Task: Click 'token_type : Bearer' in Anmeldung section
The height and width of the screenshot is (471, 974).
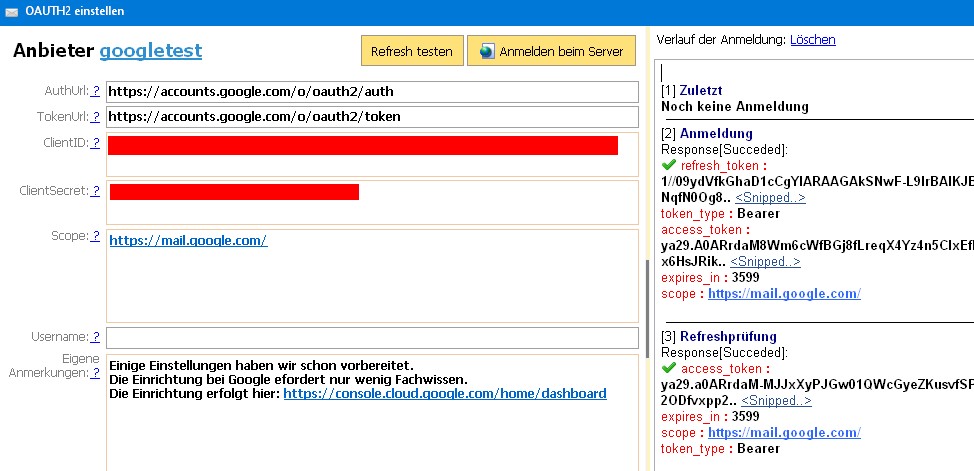Action: point(721,214)
